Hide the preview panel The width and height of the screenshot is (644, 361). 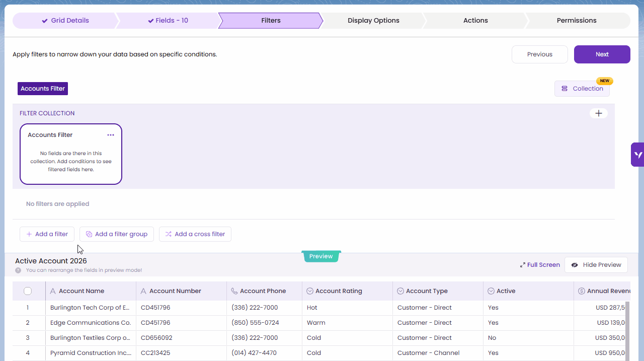(x=596, y=265)
